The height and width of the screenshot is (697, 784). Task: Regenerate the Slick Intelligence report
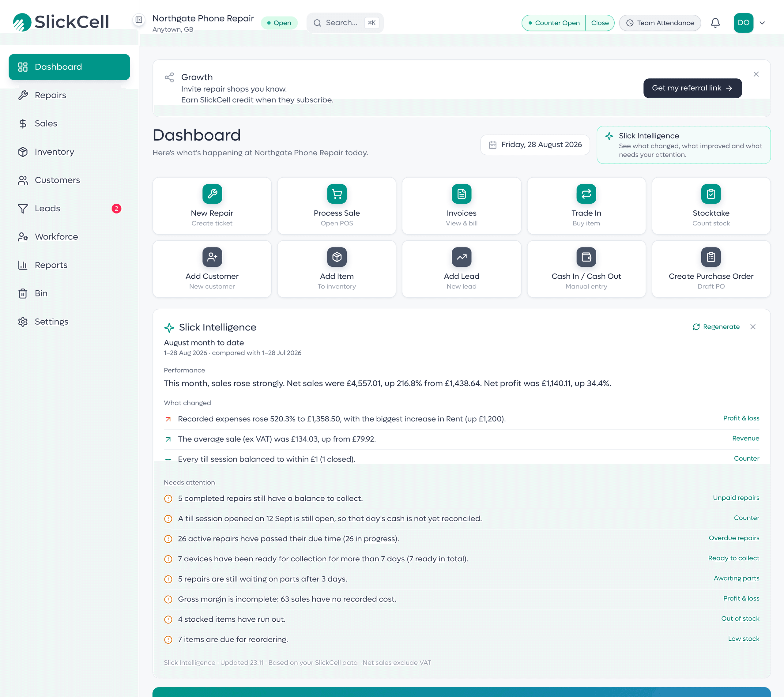[x=716, y=327]
